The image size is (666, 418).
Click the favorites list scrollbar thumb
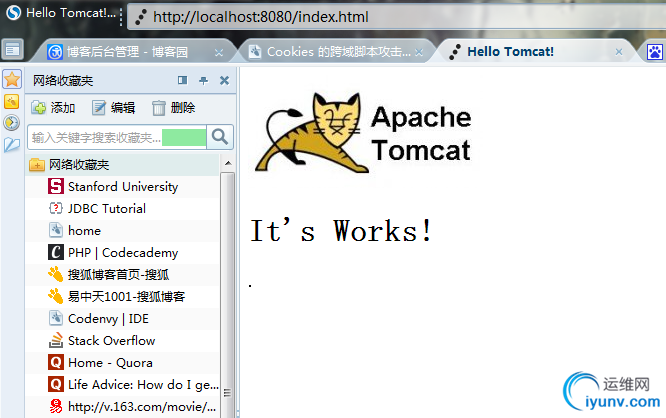point(228,293)
